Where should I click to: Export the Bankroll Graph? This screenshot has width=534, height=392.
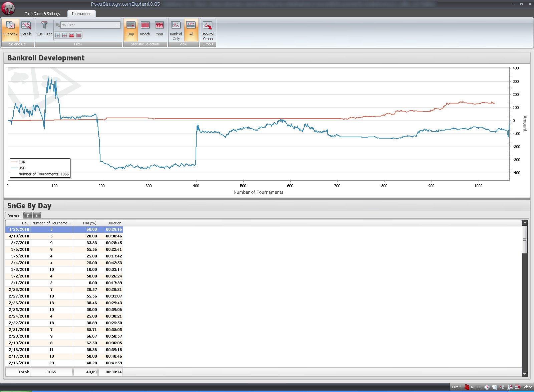pos(208,30)
